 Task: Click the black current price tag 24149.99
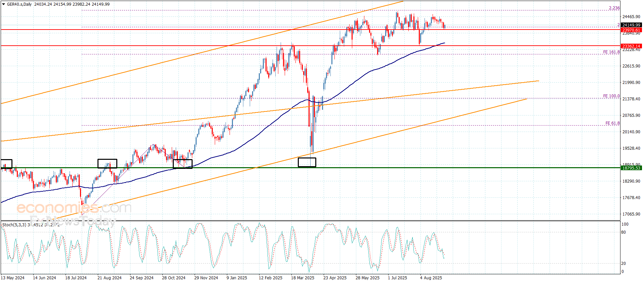[631, 25]
